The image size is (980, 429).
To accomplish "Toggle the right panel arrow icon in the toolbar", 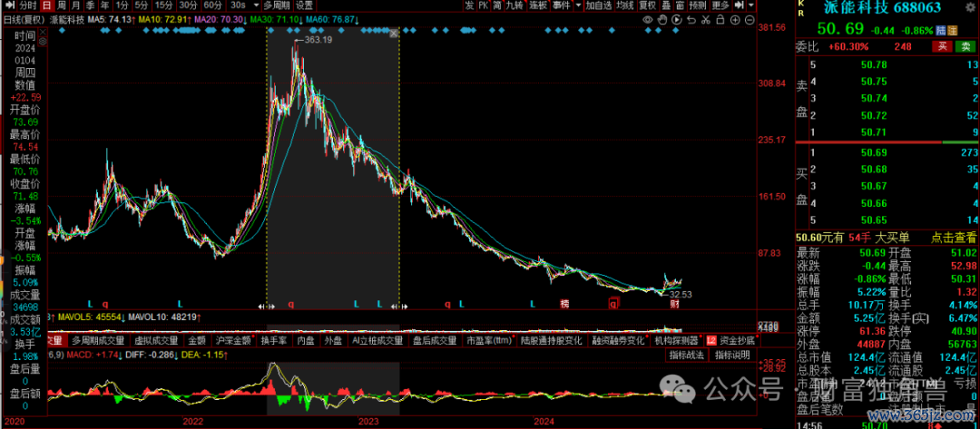I will point(739,5).
